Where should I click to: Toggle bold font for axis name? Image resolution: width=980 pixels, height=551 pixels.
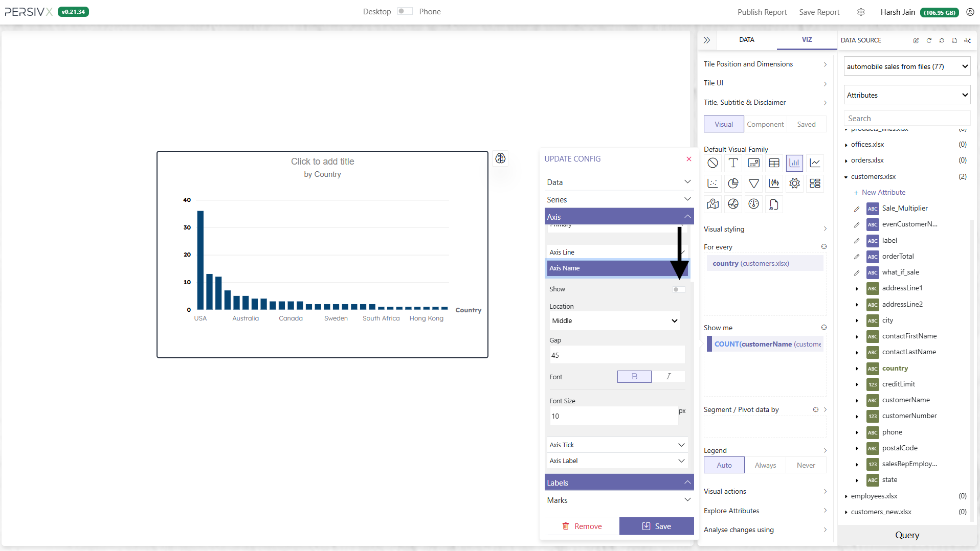(634, 377)
